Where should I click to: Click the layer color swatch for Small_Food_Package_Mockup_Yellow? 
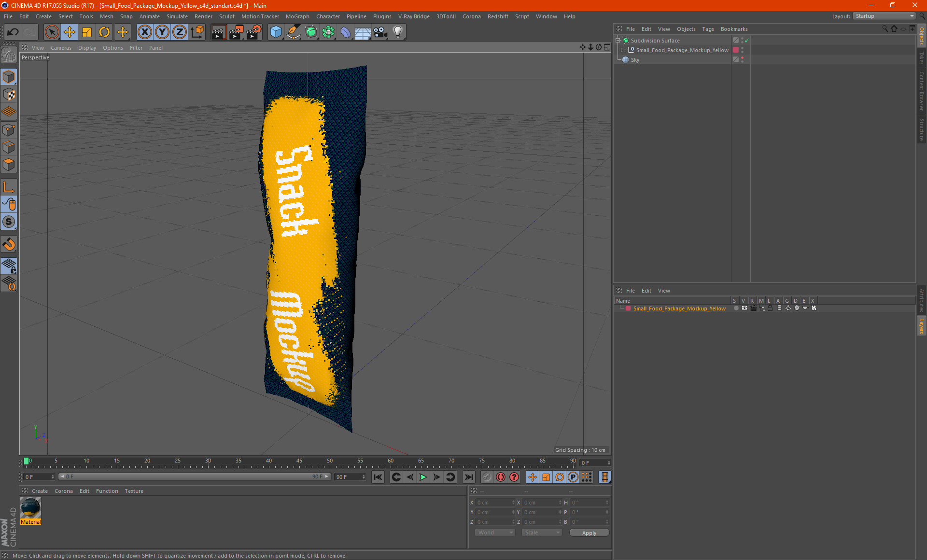628,308
